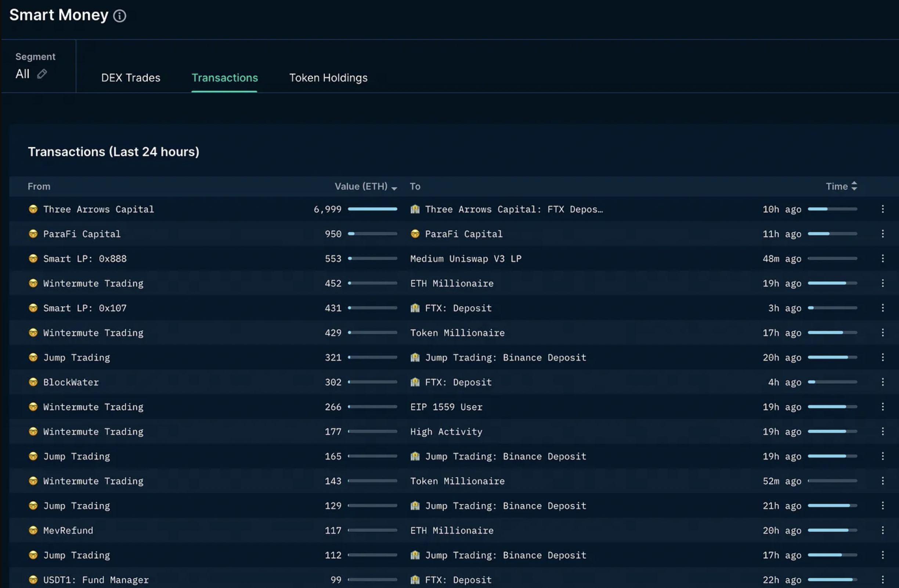The width and height of the screenshot is (899, 588).
Task: Click the To column header
Action: [x=415, y=186]
